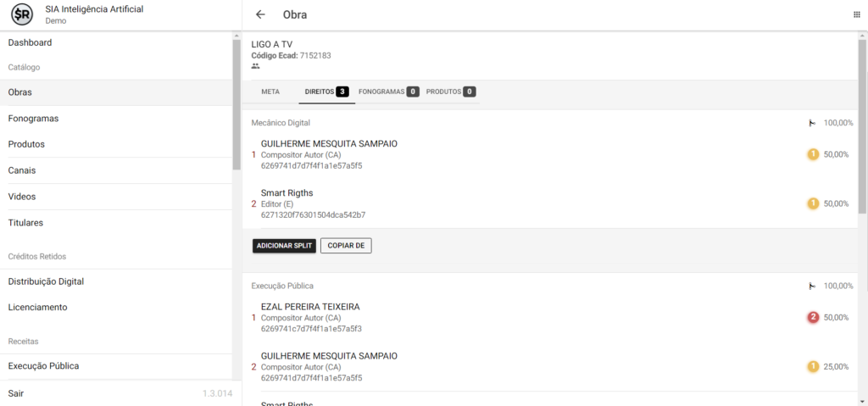Click the Copiar De button
Viewport: 868px width, 406px height.
346,246
